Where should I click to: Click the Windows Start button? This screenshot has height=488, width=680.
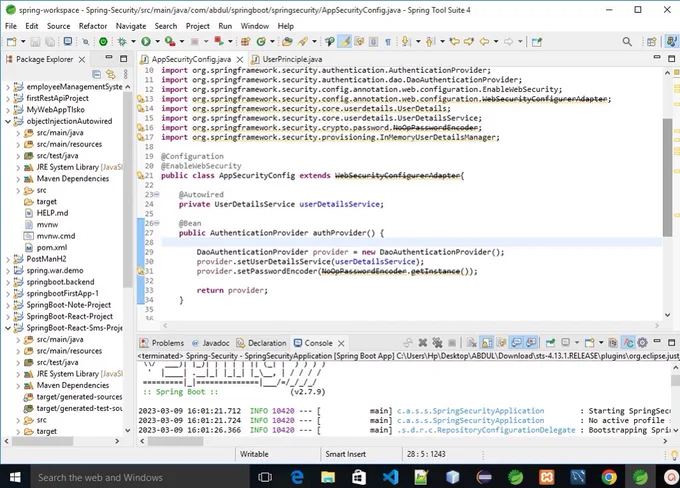pyautogui.click(x=15, y=477)
